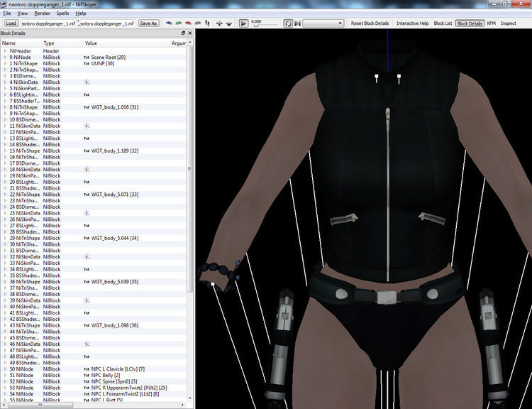Toggle Block List panel

[x=443, y=23]
